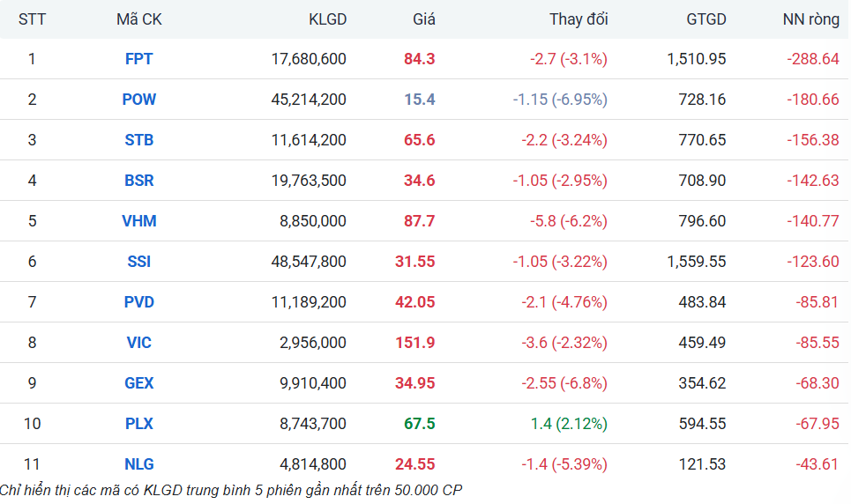
Task: Select the green PLX price 67.5
Action: 420,423
